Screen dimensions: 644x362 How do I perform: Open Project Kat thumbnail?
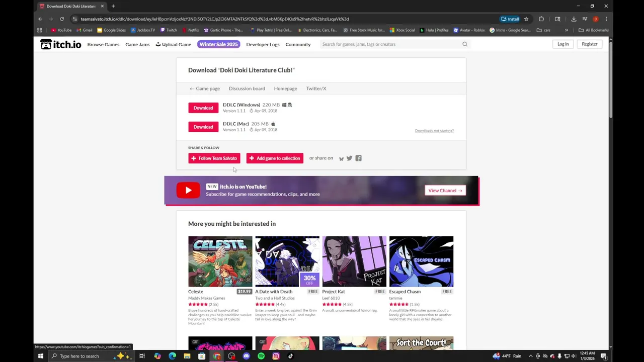[354, 261]
